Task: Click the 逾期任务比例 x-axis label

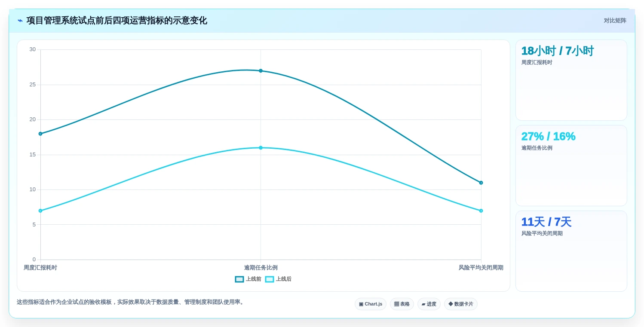Action: pos(261,268)
